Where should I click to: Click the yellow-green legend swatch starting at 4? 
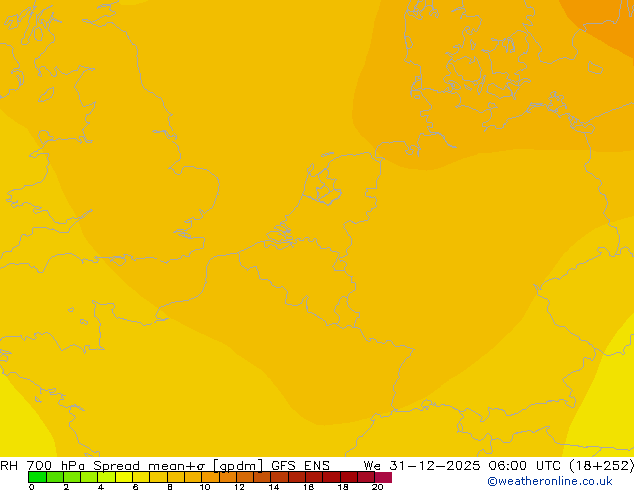coord(106,477)
